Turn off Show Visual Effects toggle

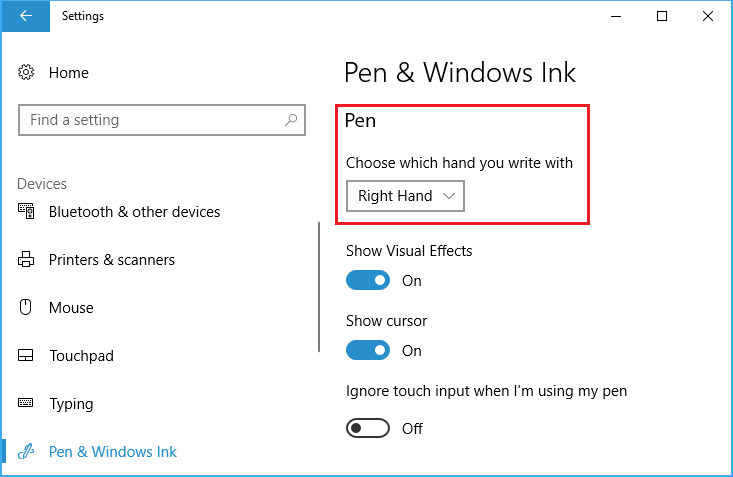click(x=368, y=281)
